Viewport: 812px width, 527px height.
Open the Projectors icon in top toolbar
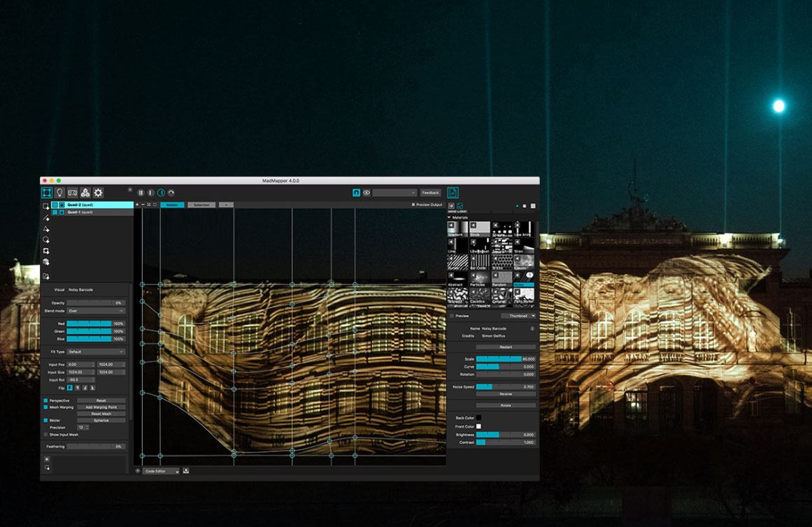(x=73, y=193)
